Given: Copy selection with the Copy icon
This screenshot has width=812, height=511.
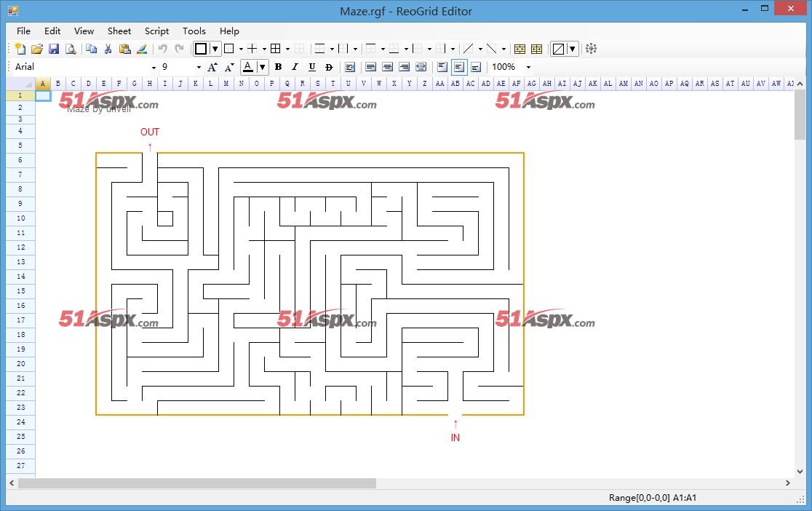Looking at the screenshot, I should 91,49.
